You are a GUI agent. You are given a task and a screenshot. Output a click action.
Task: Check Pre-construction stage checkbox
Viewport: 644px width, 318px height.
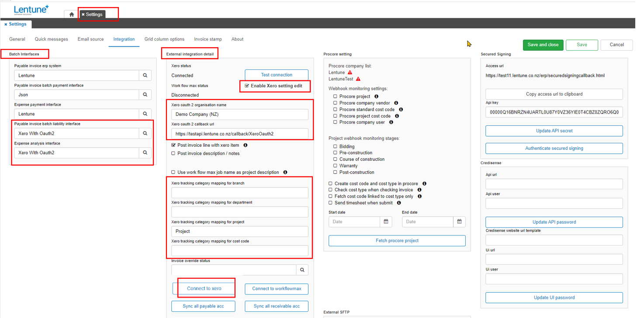335,153
